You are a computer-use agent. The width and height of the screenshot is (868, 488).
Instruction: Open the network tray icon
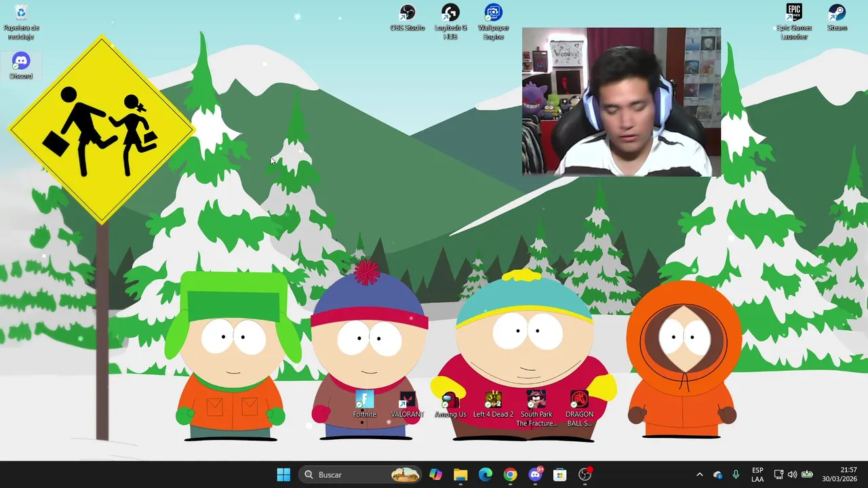pyautogui.click(x=778, y=474)
